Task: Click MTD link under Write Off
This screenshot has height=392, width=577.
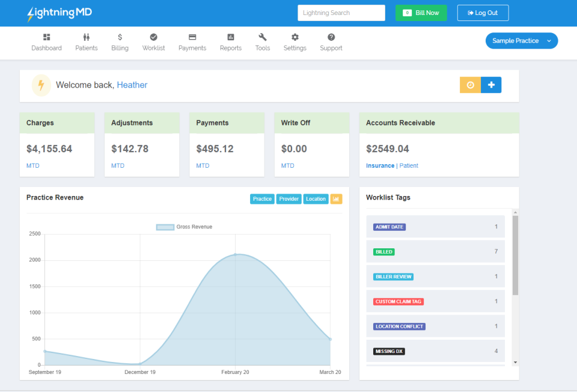Action: pyautogui.click(x=288, y=165)
